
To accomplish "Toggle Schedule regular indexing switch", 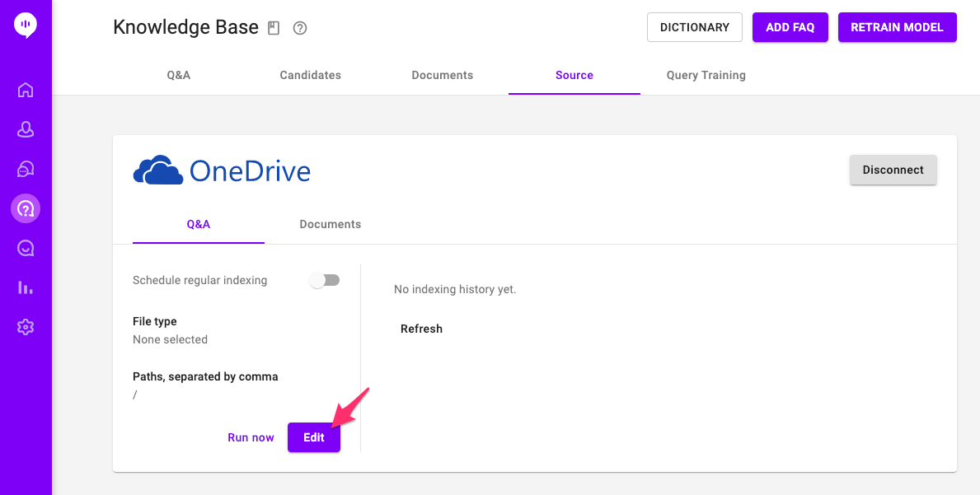I will tap(325, 280).
